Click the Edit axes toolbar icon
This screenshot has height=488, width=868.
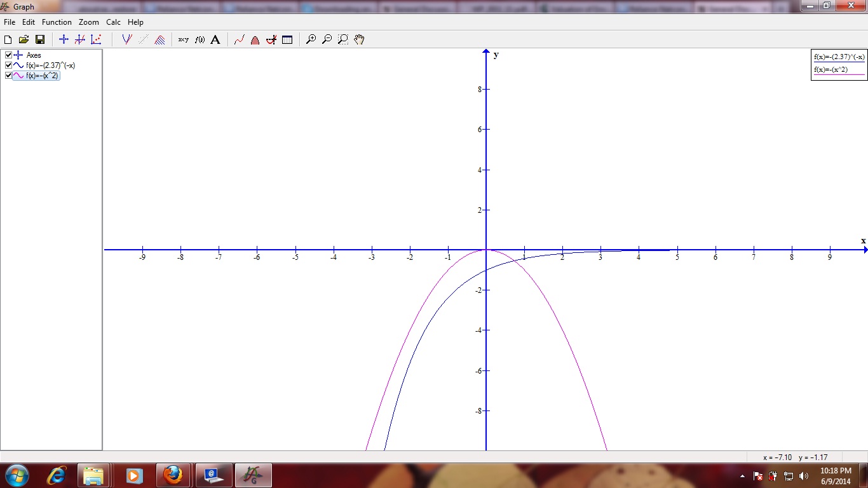click(64, 39)
